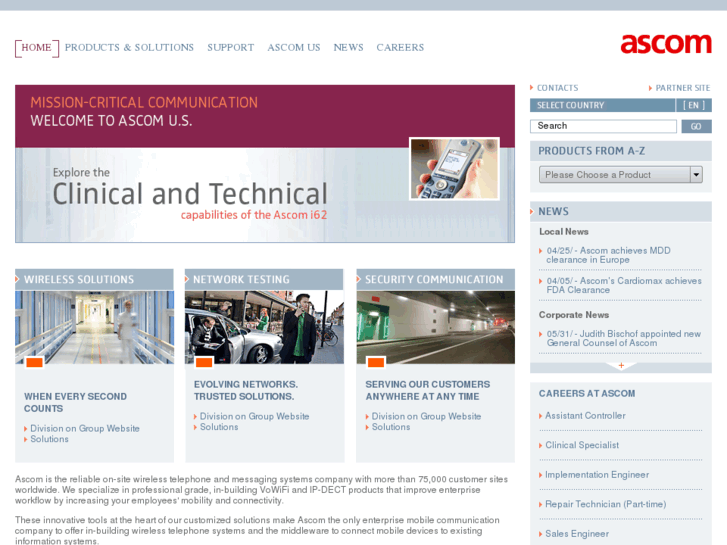The image size is (727, 545).
Task: Open Please Choose a Product dropdown
Action: pos(621,175)
